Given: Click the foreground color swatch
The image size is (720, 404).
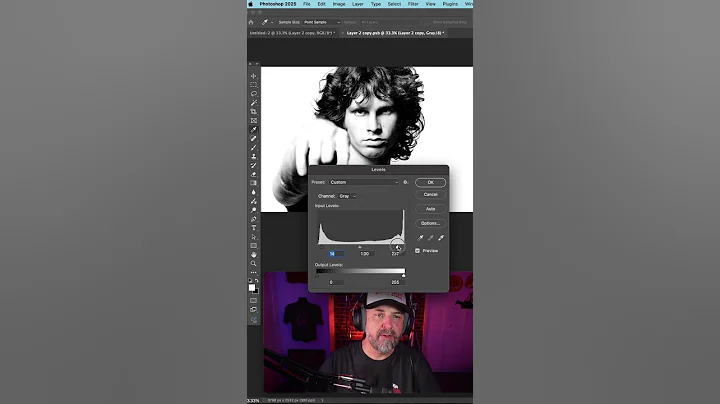Looking at the screenshot, I should pos(252,287).
